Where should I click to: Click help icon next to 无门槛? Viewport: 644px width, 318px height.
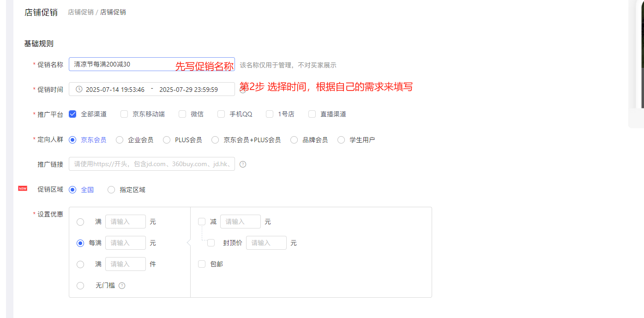click(122, 286)
